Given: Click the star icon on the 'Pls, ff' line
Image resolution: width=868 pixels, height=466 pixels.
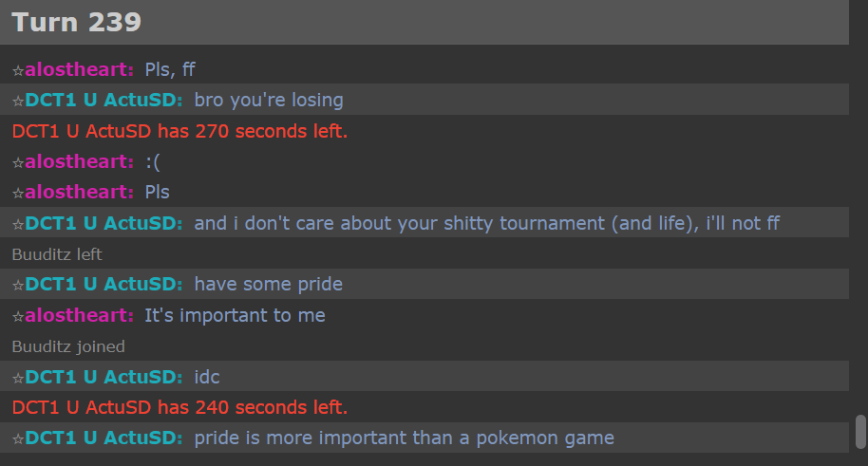Looking at the screenshot, I should point(18,69).
